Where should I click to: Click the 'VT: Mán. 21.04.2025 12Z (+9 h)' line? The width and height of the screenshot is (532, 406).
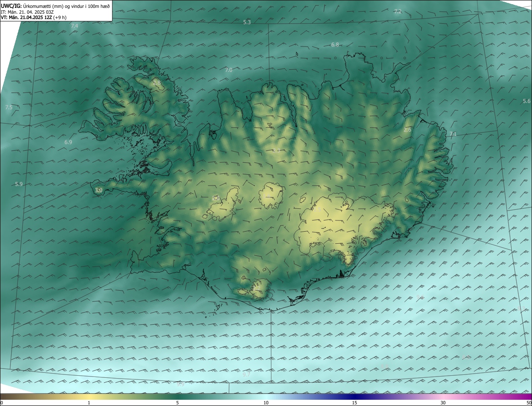[x=34, y=17]
